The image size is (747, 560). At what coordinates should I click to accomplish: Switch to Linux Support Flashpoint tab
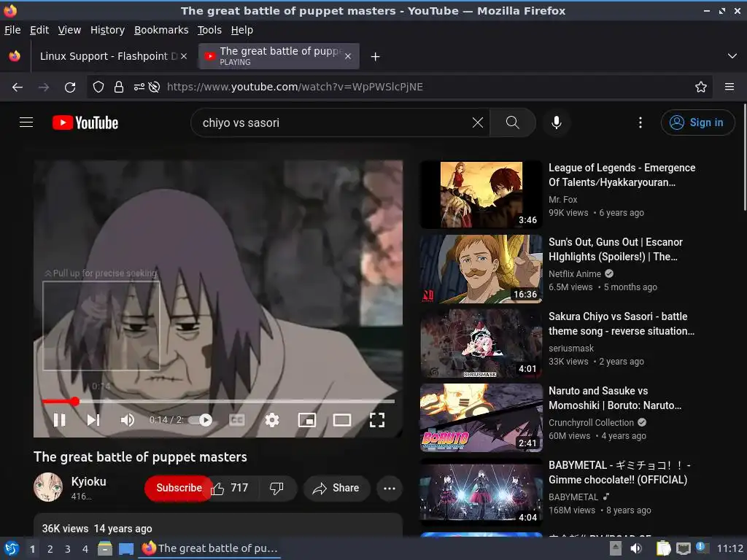pos(109,56)
